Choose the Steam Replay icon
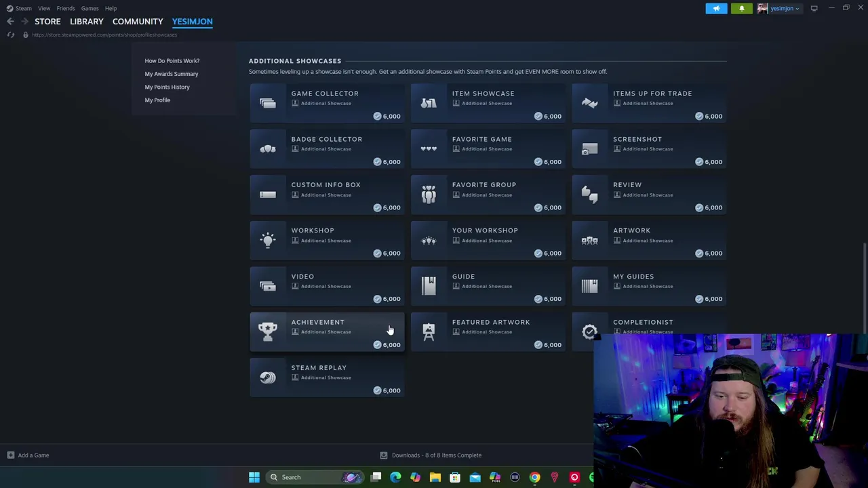868x488 pixels. click(268, 378)
